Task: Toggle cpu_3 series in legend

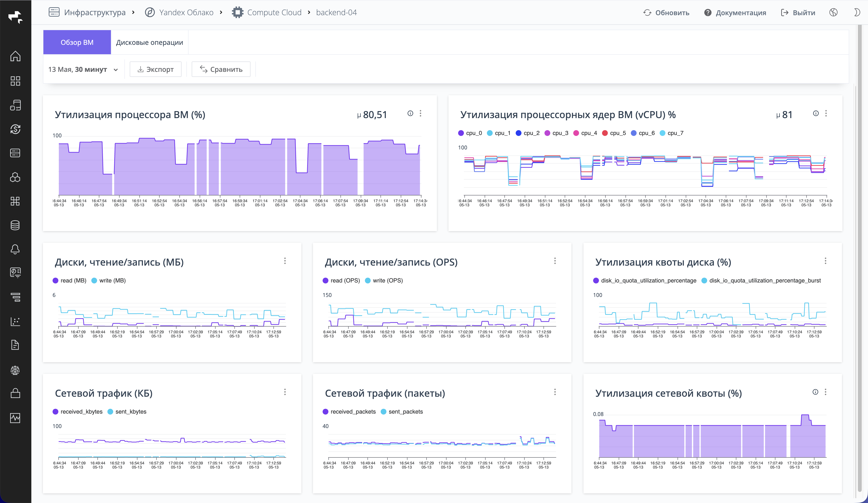Action: pos(556,133)
